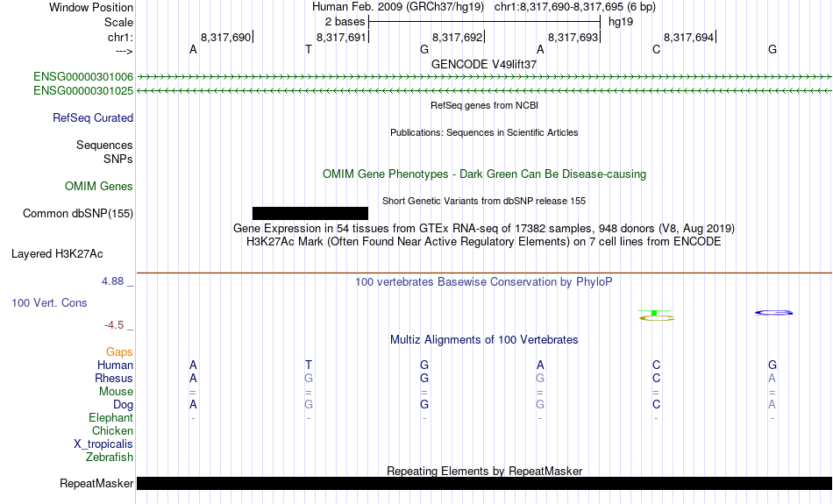Click the 8,317,692 ruler position

pyautogui.click(x=457, y=37)
